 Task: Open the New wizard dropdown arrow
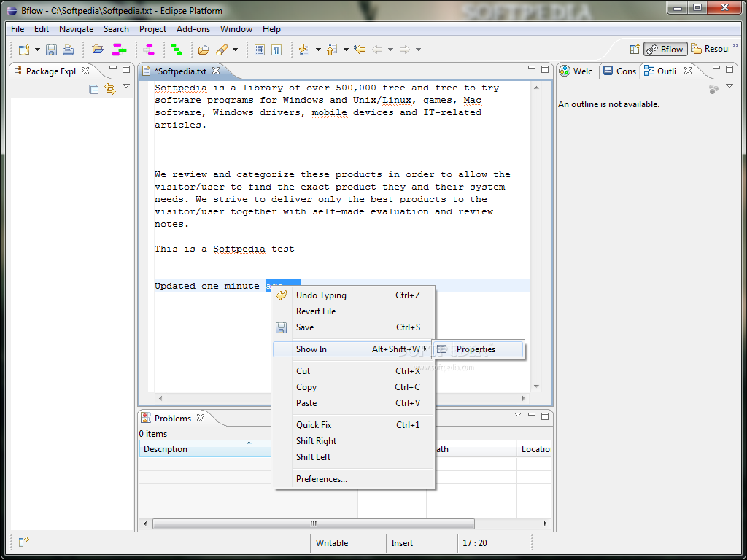tap(37, 50)
